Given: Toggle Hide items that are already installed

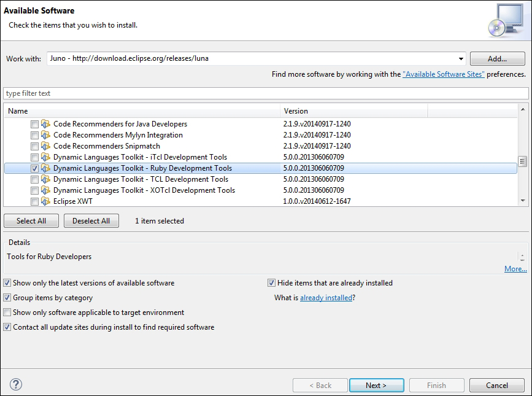Looking at the screenshot, I should (271, 283).
